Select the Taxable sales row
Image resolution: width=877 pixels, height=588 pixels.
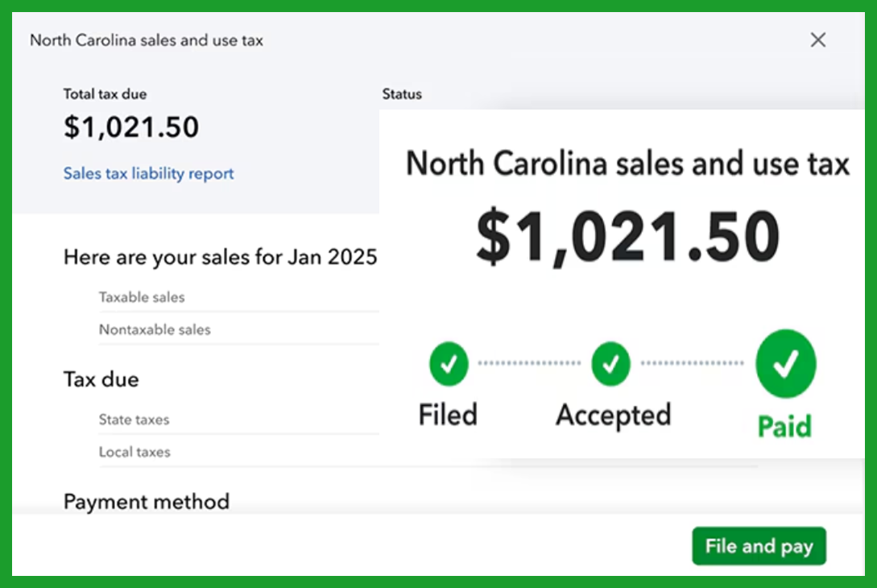click(239, 297)
